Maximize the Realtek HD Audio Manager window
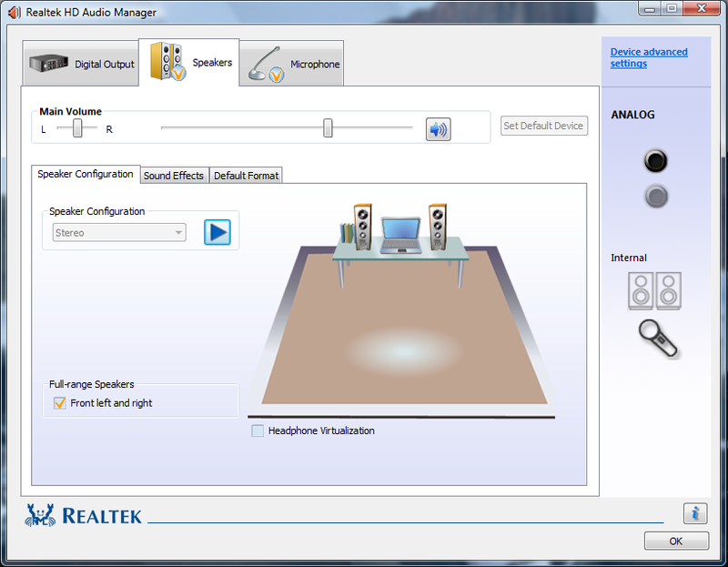The width and height of the screenshot is (728, 567). coord(672,8)
